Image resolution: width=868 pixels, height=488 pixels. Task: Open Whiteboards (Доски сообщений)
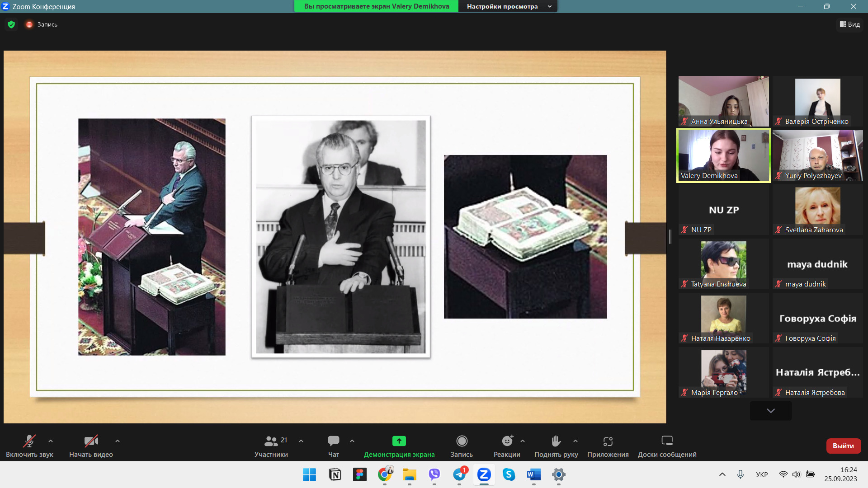coord(667,441)
